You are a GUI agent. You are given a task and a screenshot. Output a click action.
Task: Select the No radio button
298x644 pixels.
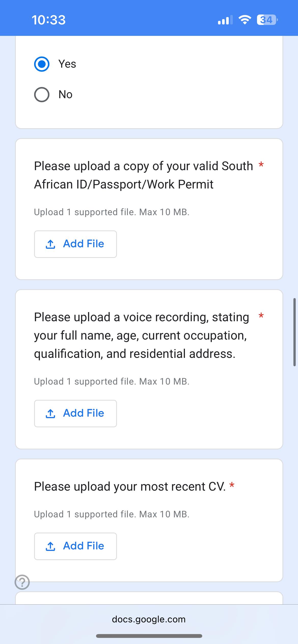[x=42, y=95]
